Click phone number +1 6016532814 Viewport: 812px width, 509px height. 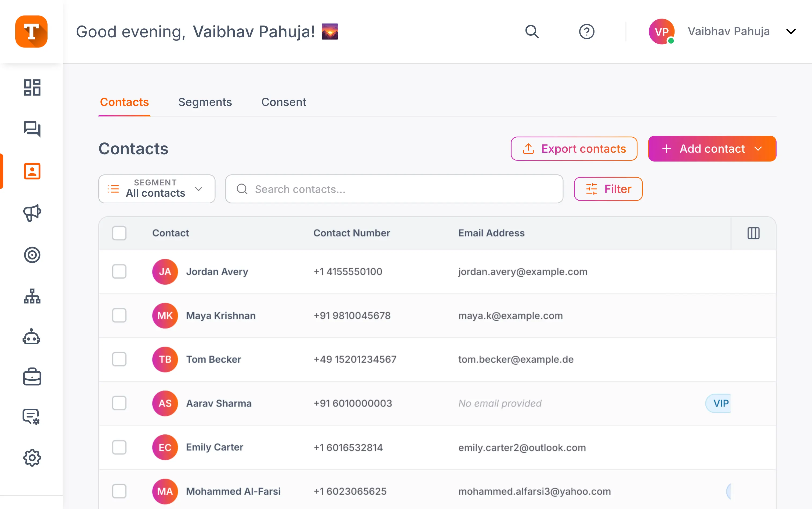[x=348, y=447]
